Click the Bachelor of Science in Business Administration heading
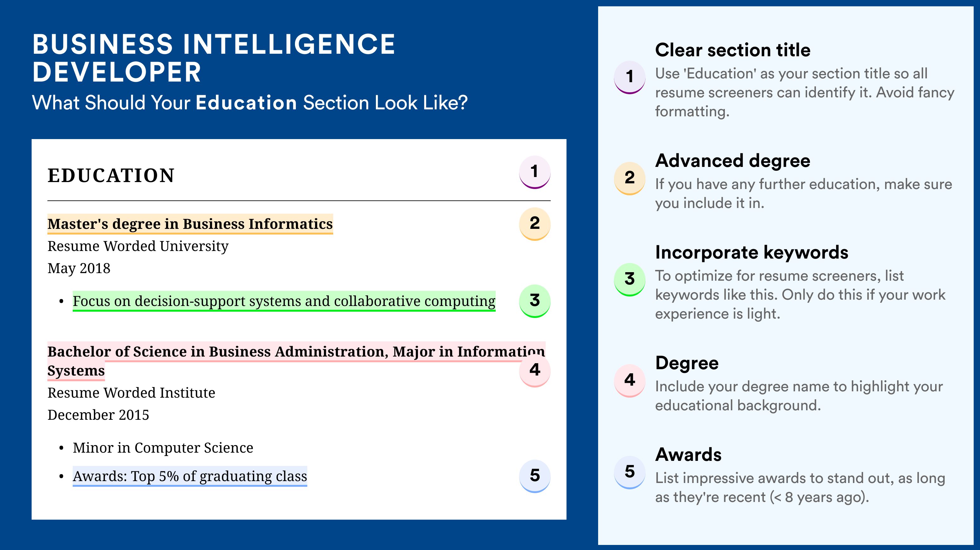This screenshot has width=980, height=550. [296, 361]
